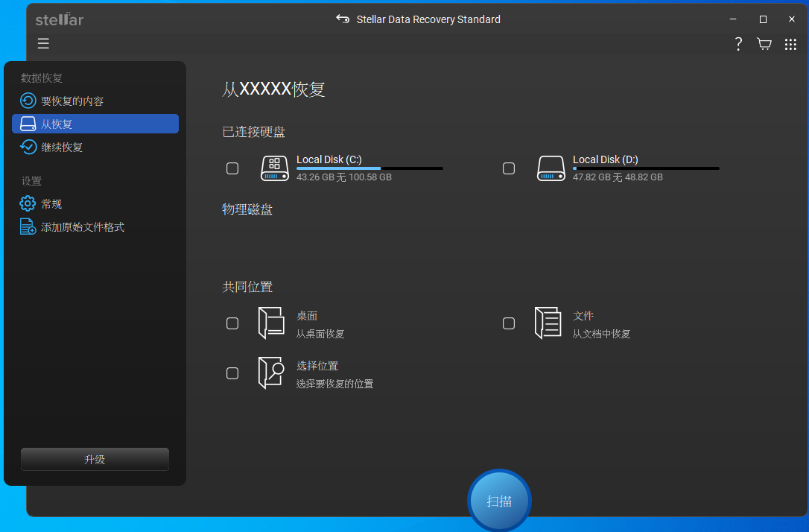Open 继续恢复 sidebar item

95,147
